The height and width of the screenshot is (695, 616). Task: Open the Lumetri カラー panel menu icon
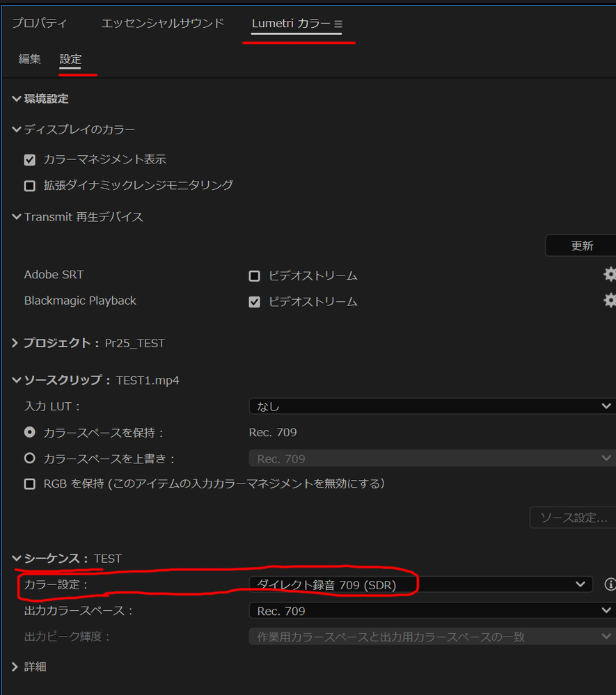coord(338,23)
